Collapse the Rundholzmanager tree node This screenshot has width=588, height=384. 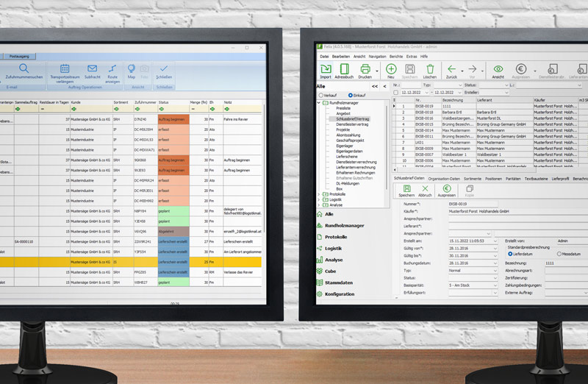320,103
